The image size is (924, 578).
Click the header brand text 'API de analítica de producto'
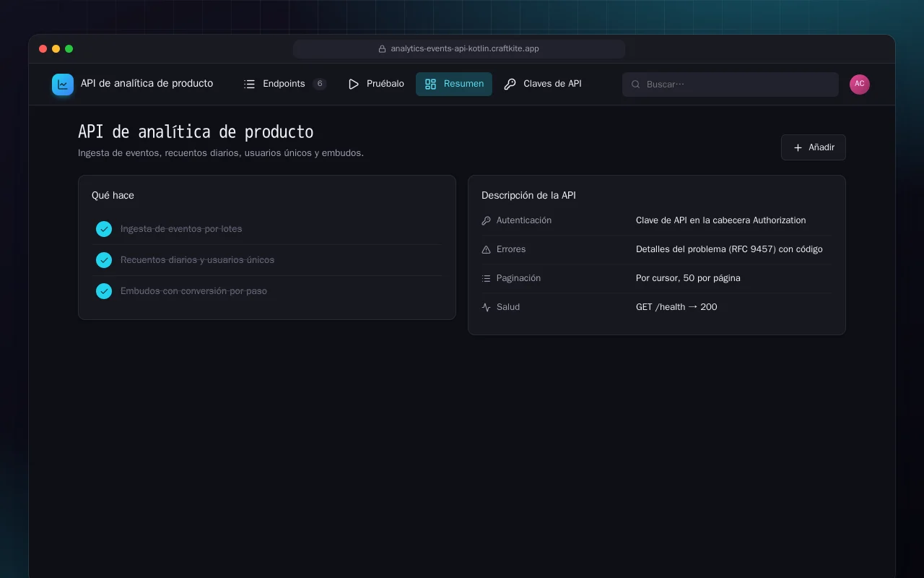[147, 84]
